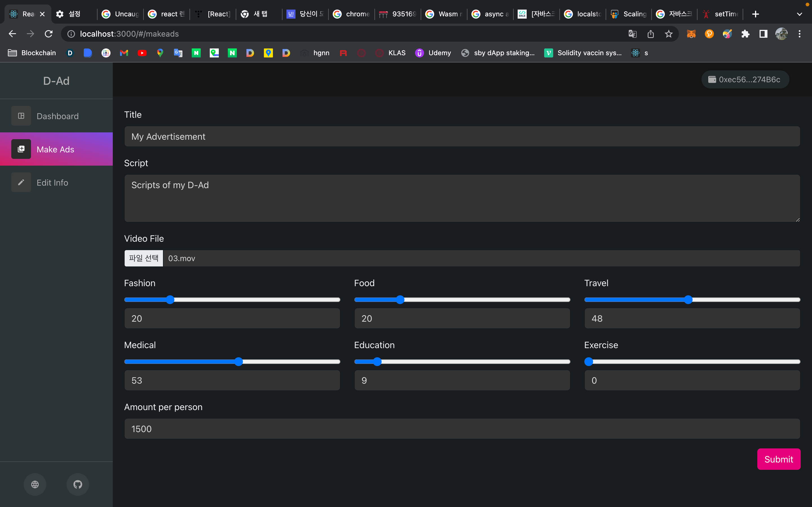Screen dimensions: 812x507
Task: Click the Google Translate page icon
Action: tap(632, 34)
